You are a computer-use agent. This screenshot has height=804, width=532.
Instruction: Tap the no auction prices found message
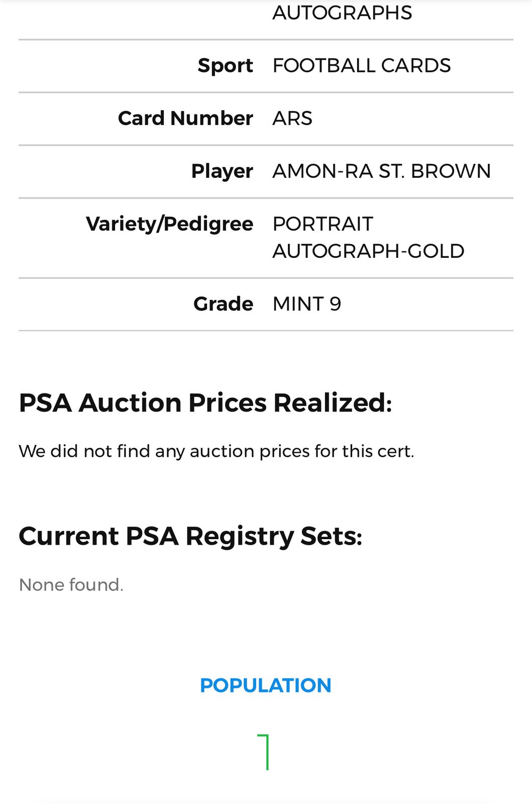pyautogui.click(x=216, y=451)
